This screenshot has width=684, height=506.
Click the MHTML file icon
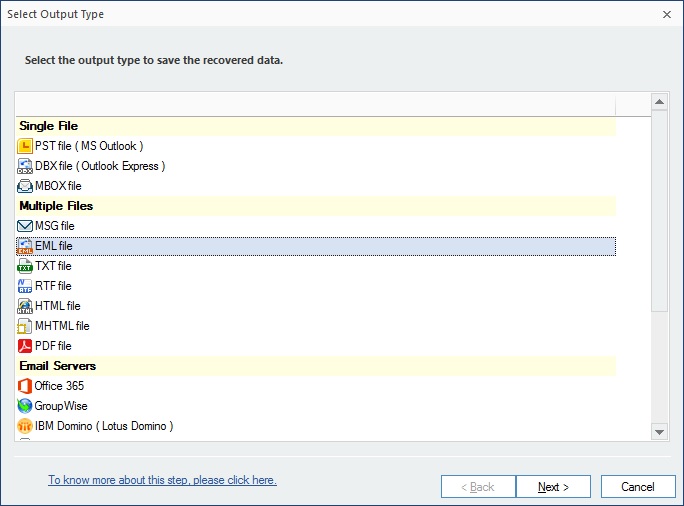tap(25, 326)
